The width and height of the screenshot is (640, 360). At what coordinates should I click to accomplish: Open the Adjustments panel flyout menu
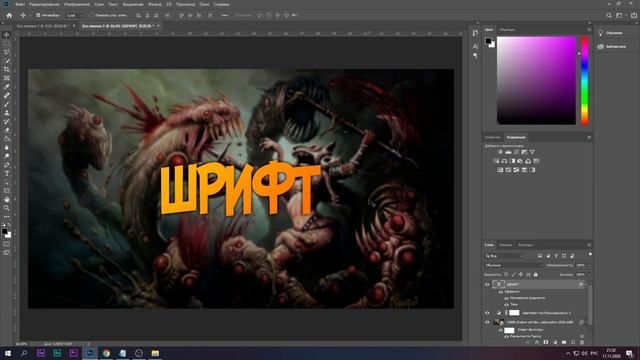click(x=589, y=137)
